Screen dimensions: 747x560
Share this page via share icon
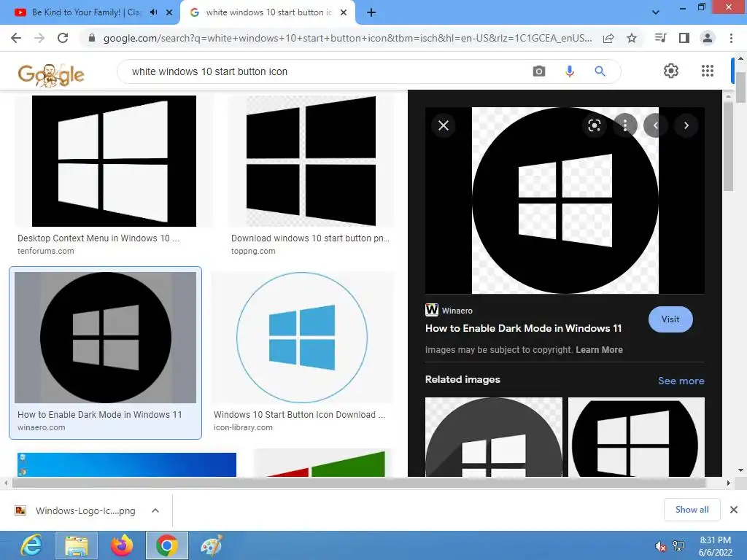608,38
